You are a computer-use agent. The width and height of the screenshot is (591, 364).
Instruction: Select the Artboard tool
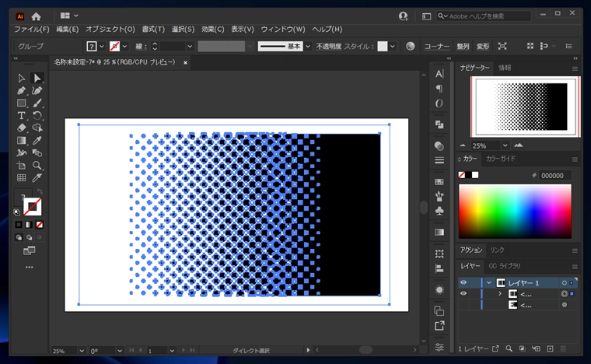pos(21,166)
